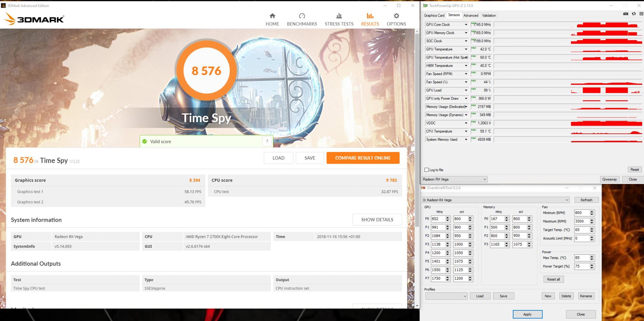Open 3DMark OPTIONS
The image size is (644, 321).
[396, 19]
